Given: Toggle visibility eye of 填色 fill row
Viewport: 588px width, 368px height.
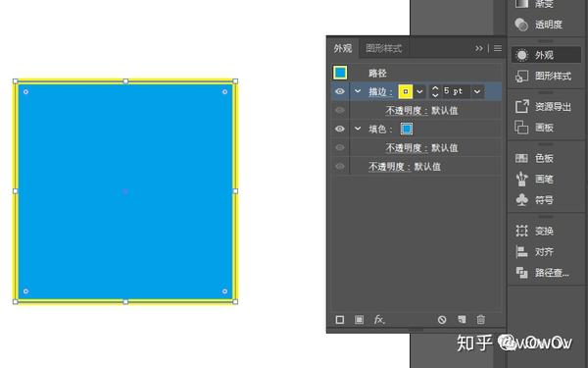Looking at the screenshot, I should pos(340,129).
